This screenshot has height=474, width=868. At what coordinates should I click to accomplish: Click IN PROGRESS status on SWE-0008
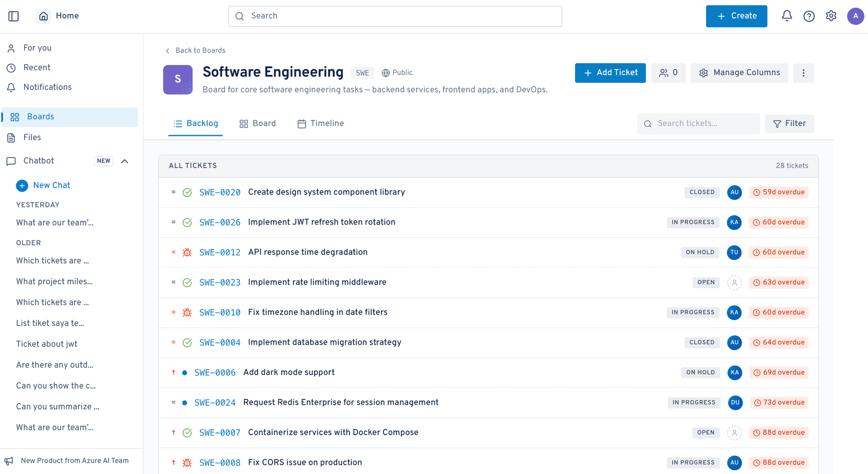pos(693,463)
